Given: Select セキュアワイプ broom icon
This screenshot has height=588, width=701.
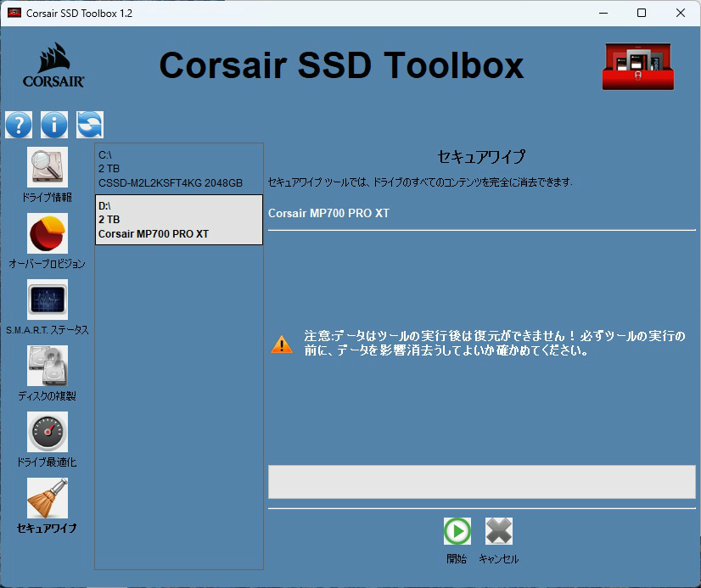Looking at the screenshot, I should (x=48, y=498).
